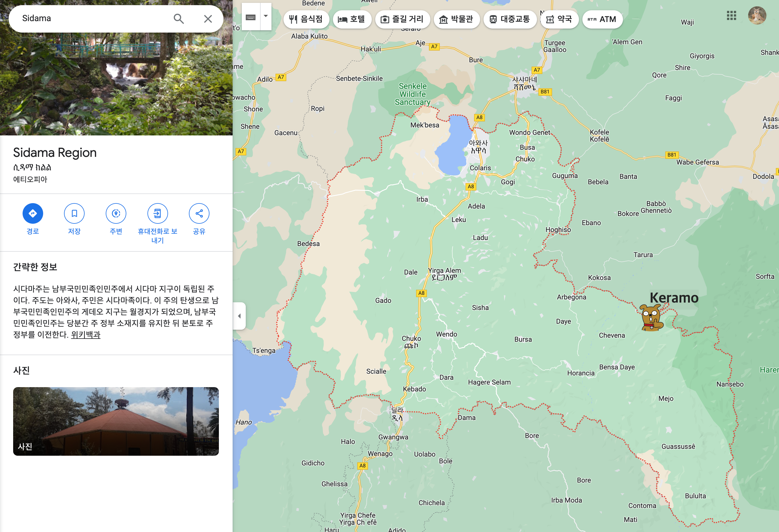The height and width of the screenshot is (532, 779).
Task: Click the search magnifier icon
Action: (x=179, y=19)
